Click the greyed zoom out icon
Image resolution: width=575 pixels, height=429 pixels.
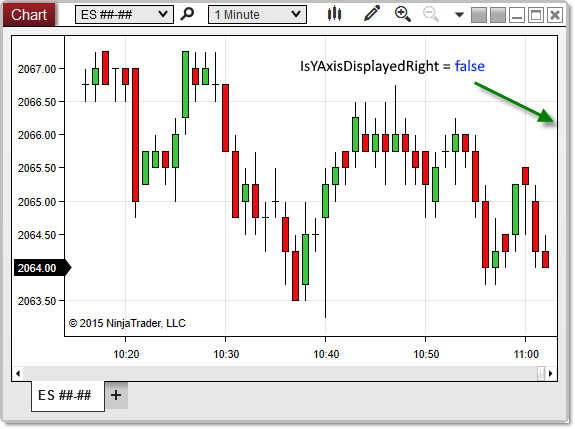tap(431, 14)
